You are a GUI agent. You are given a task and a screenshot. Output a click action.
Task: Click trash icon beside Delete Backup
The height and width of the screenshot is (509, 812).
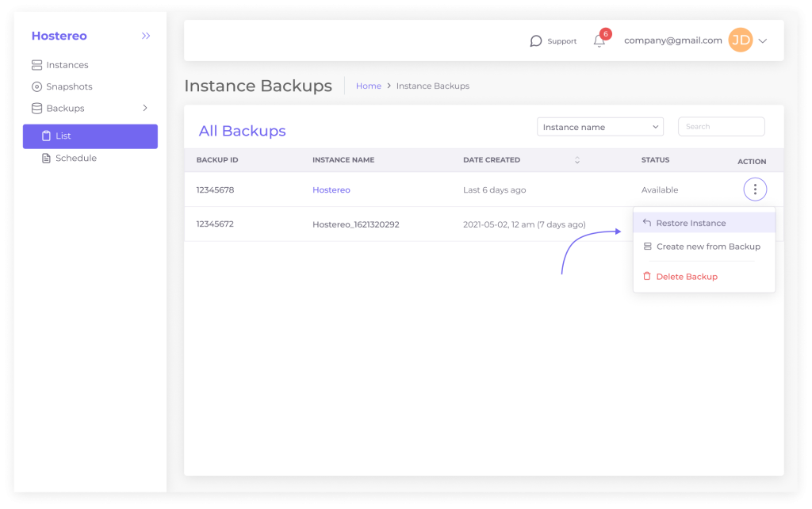[x=647, y=276]
